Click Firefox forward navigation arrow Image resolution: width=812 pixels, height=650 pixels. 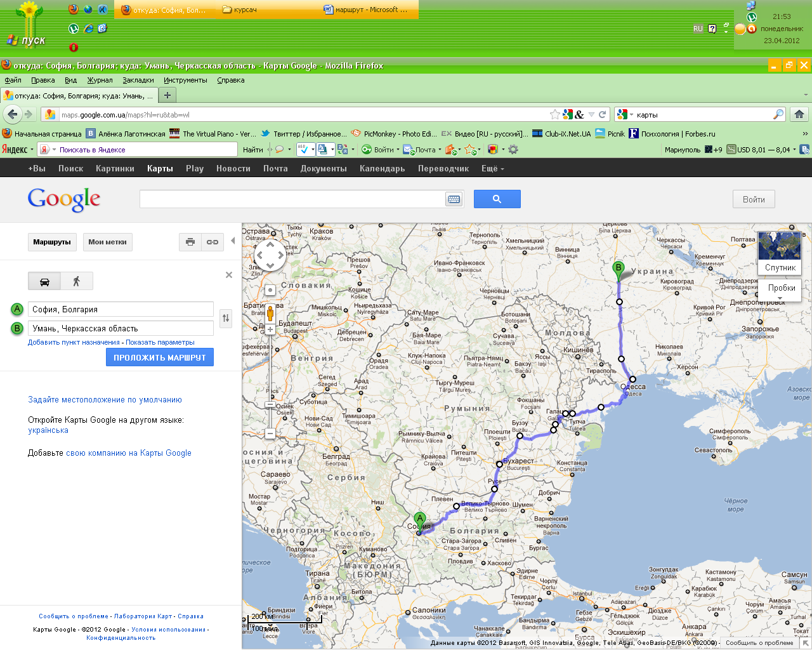point(29,114)
